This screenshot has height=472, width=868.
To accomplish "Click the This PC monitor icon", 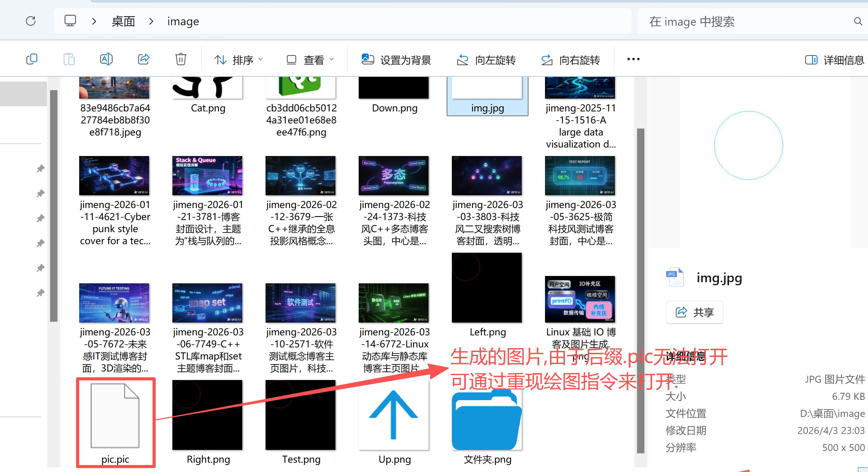I will point(70,21).
